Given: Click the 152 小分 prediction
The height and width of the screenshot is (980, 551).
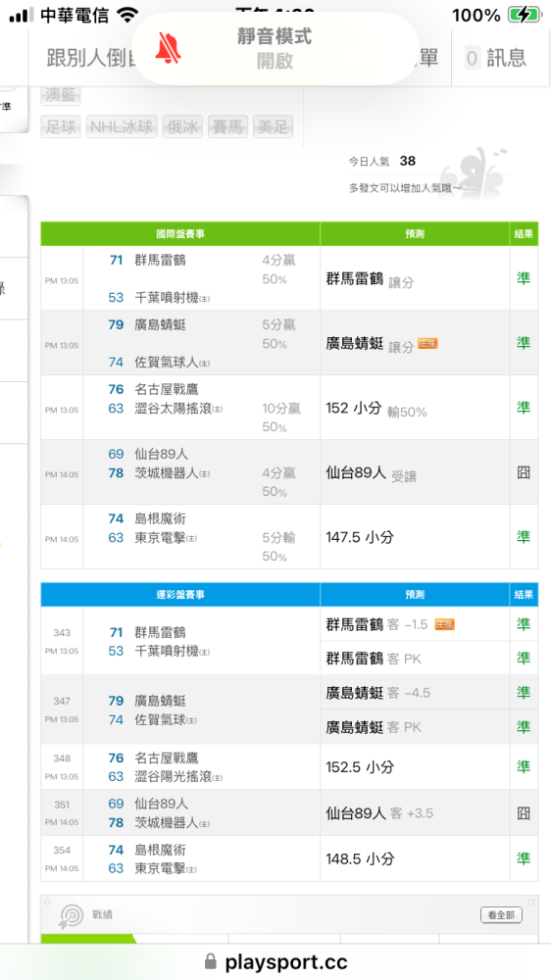Looking at the screenshot, I should tap(353, 408).
